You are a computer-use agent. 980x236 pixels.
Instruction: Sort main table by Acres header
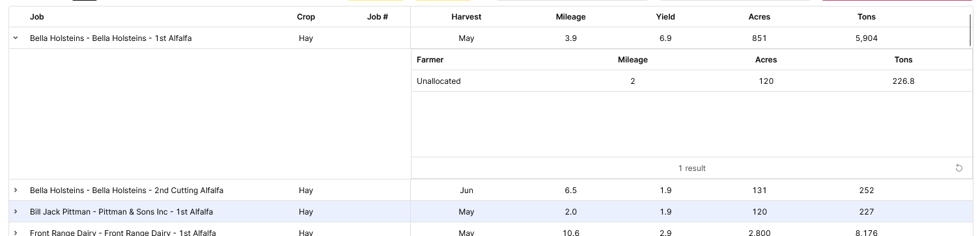pos(759,17)
